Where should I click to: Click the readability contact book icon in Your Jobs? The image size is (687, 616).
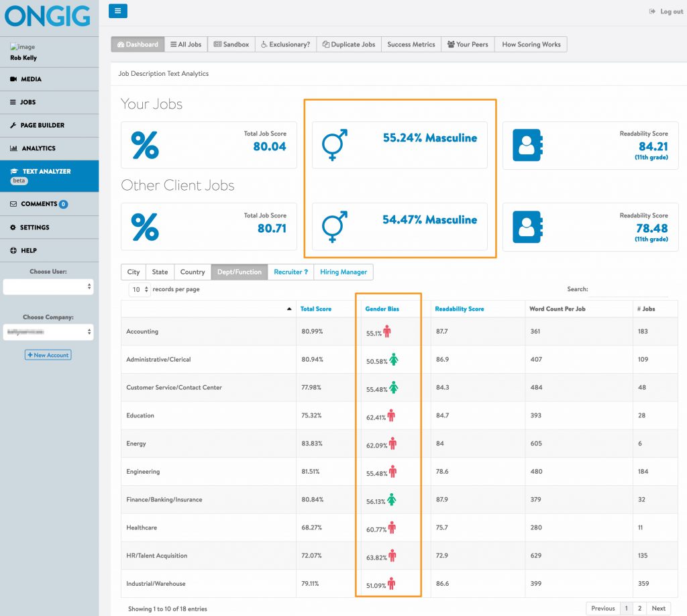click(527, 145)
